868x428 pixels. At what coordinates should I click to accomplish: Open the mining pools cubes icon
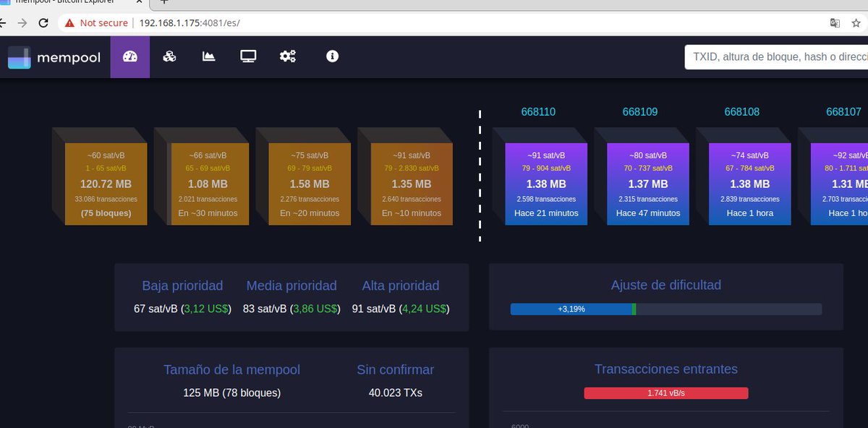click(169, 56)
